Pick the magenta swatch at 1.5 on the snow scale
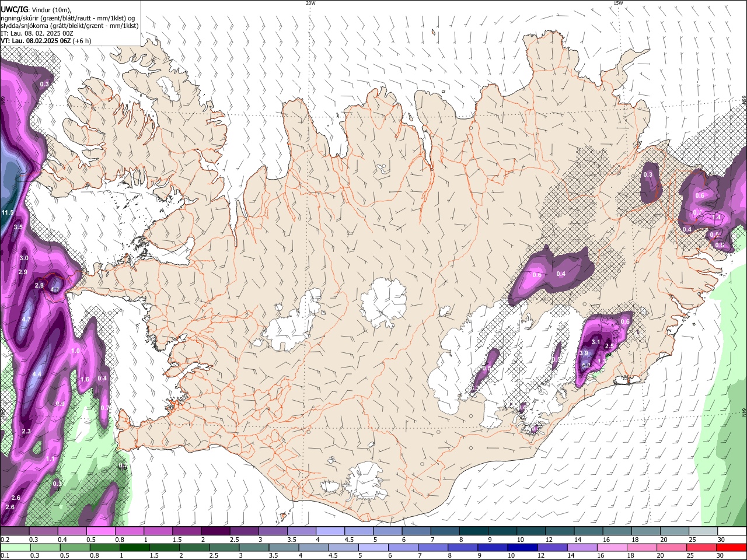Image resolution: width=747 pixels, height=560 pixels. [x=187, y=531]
